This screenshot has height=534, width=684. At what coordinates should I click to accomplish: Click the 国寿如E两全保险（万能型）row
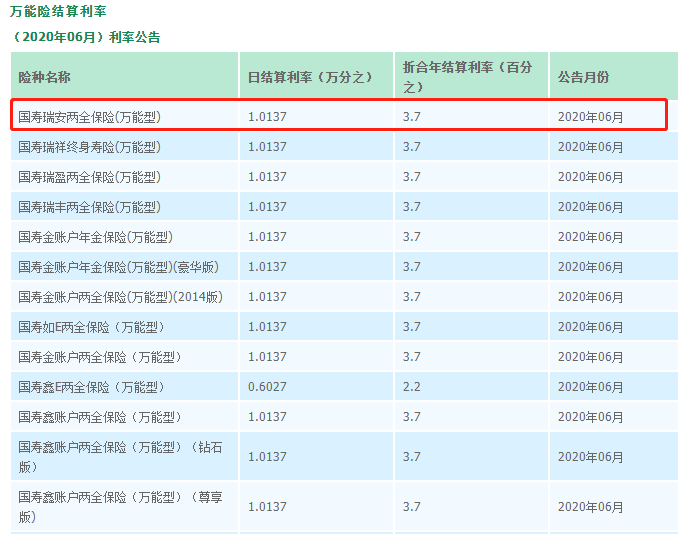tap(91, 327)
